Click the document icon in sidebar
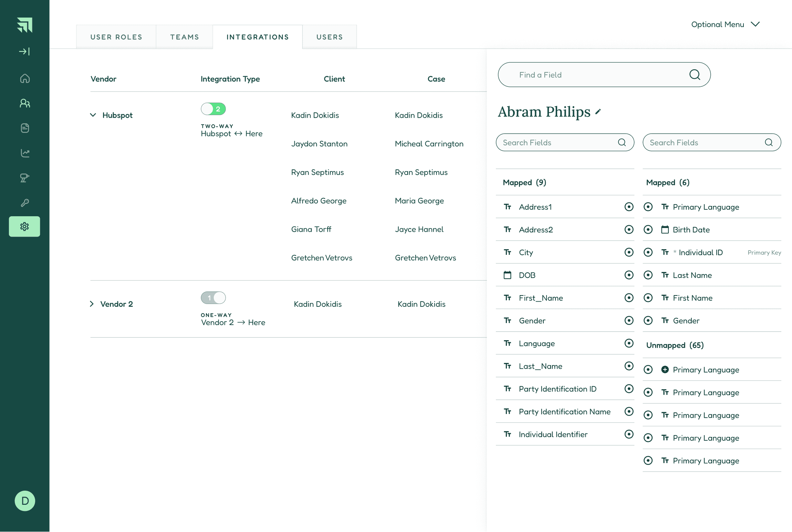The height and width of the screenshot is (532, 792). pyautogui.click(x=25, y=128)
